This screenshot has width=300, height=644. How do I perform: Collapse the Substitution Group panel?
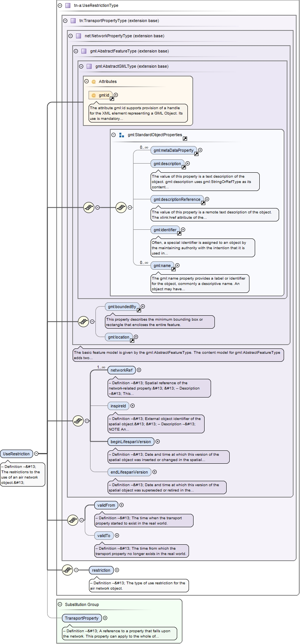(x=60, y=604)
